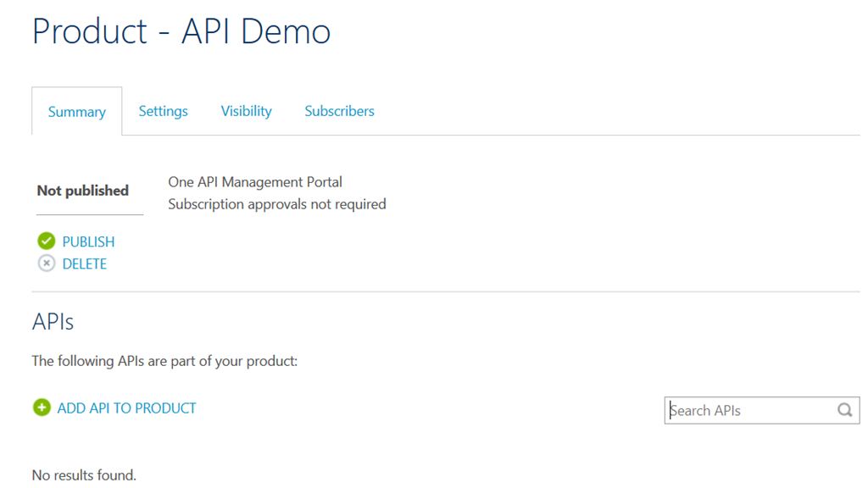Click the Subscription approvals not required text
Image resolution: width=868 pixels, height=488 pixels.
(x=277, y=204)
